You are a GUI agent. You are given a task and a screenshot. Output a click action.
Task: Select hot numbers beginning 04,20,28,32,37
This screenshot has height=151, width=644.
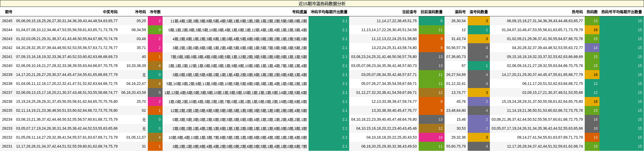[547, 48]
